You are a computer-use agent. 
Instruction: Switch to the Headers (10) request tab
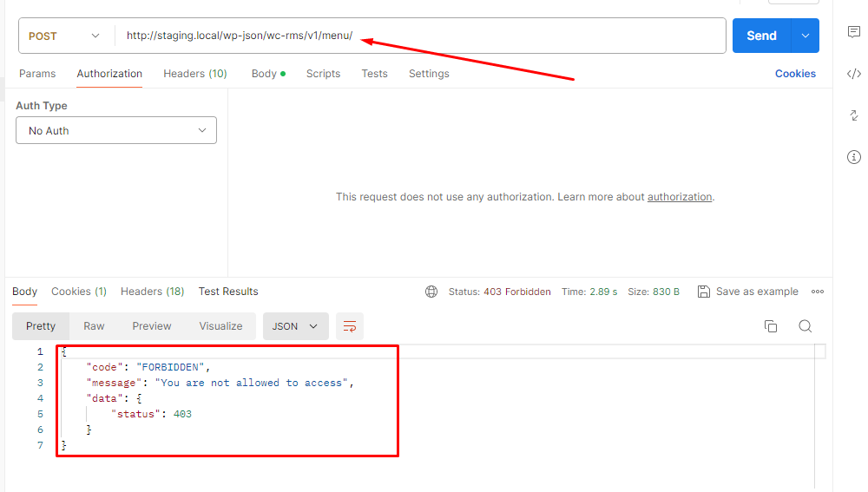[194, 74]
